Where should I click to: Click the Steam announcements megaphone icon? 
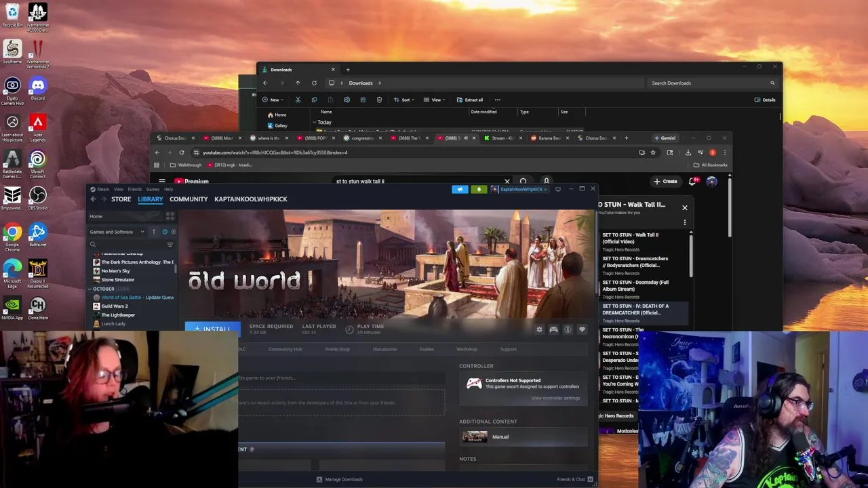click(x=460, y=189)
